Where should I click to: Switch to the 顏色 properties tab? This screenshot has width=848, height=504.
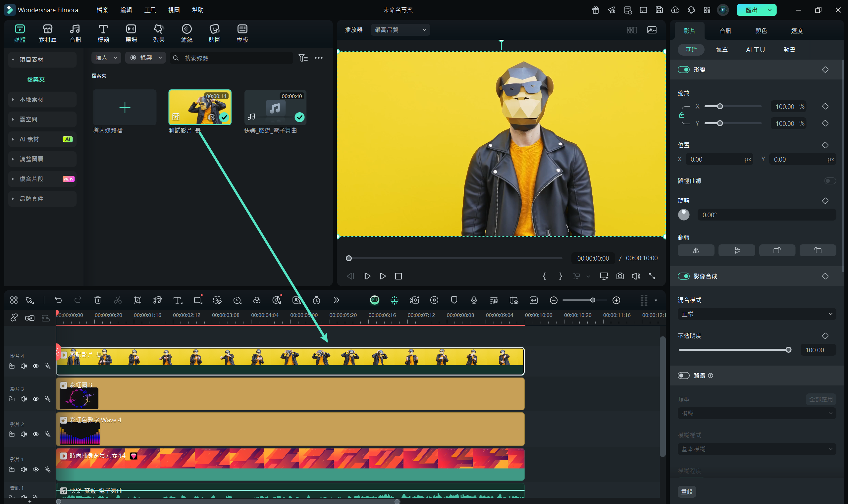tap(761, 31)
